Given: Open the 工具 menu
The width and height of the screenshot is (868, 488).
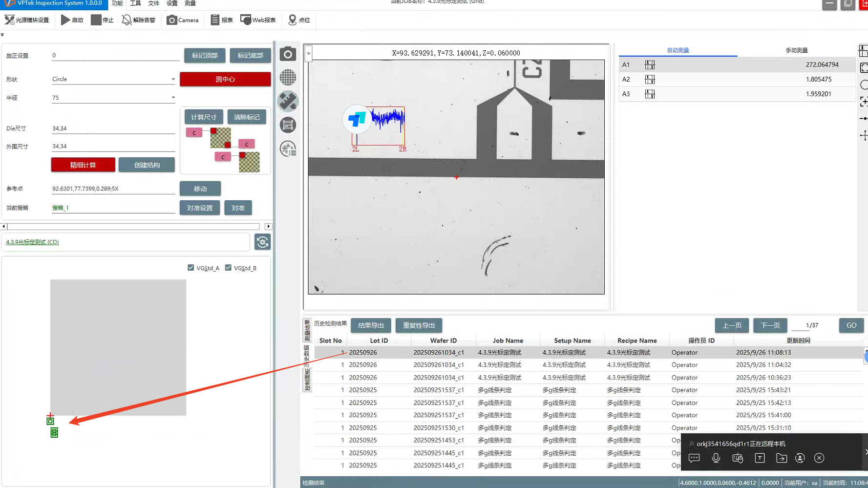Looking at the screenshot, I should coord(135,3).
